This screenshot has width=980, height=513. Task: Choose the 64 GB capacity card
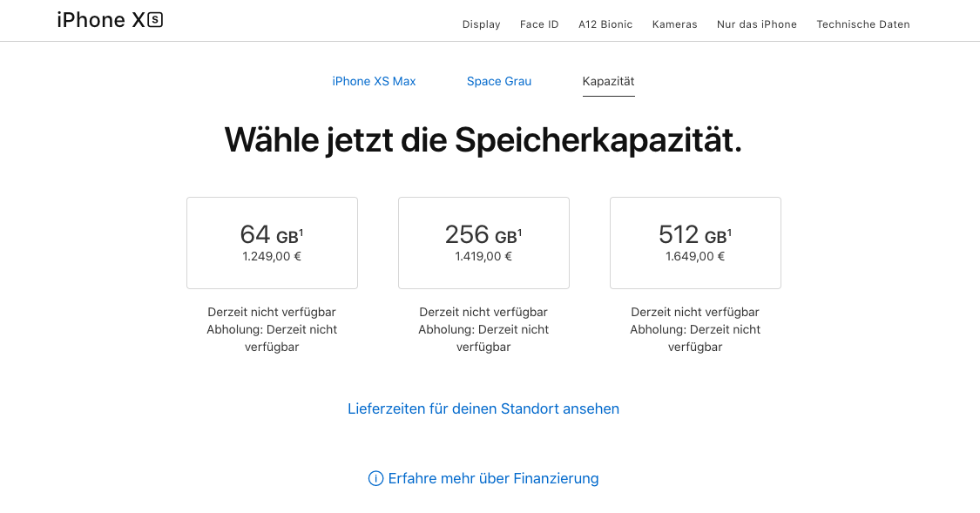point(272,243)
